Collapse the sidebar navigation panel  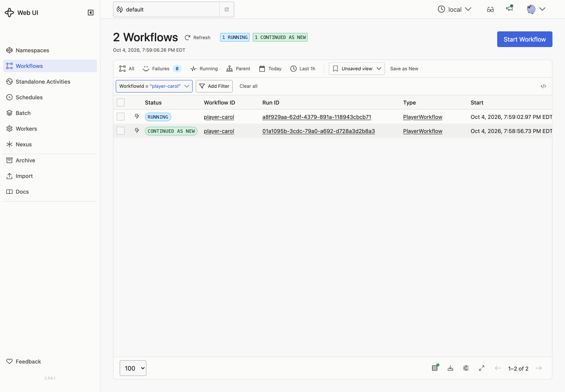click(91, 13)
